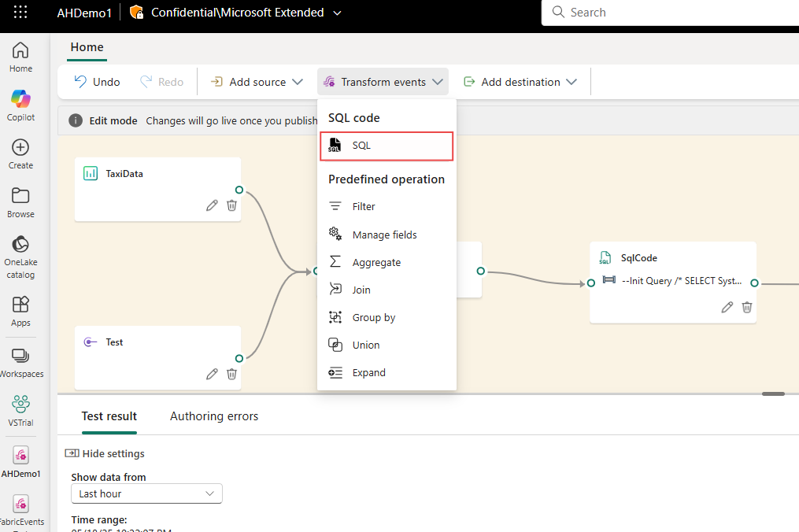This screenshot has height=532, width=799.
Task: Open AHDemo1 eventstream in sidebar
Action: [x=20, y=462]
